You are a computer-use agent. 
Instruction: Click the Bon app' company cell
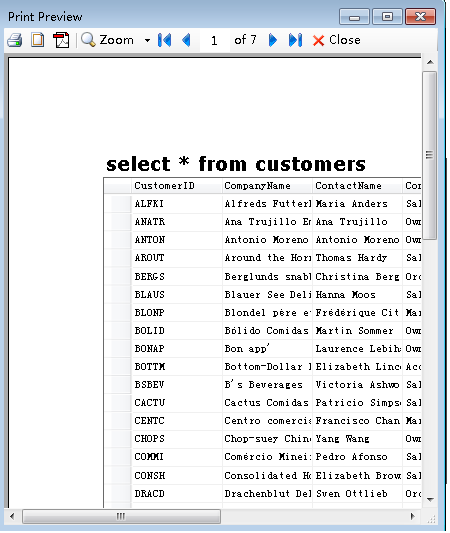click(x=267, y=349)
